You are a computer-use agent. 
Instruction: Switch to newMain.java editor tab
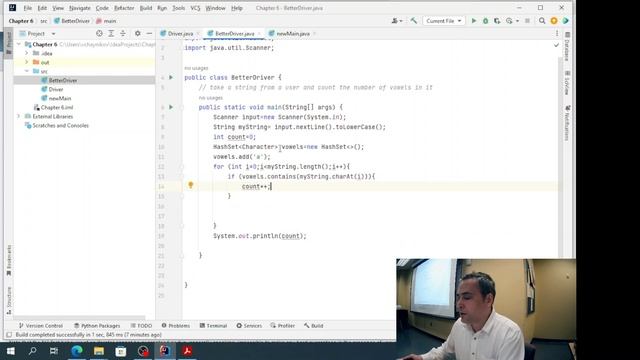click(293, 33)
